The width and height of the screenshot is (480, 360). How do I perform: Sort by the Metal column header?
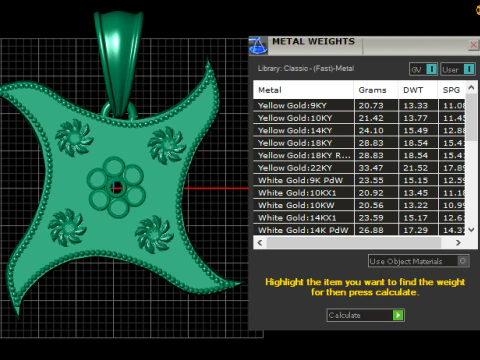point(303,90)
